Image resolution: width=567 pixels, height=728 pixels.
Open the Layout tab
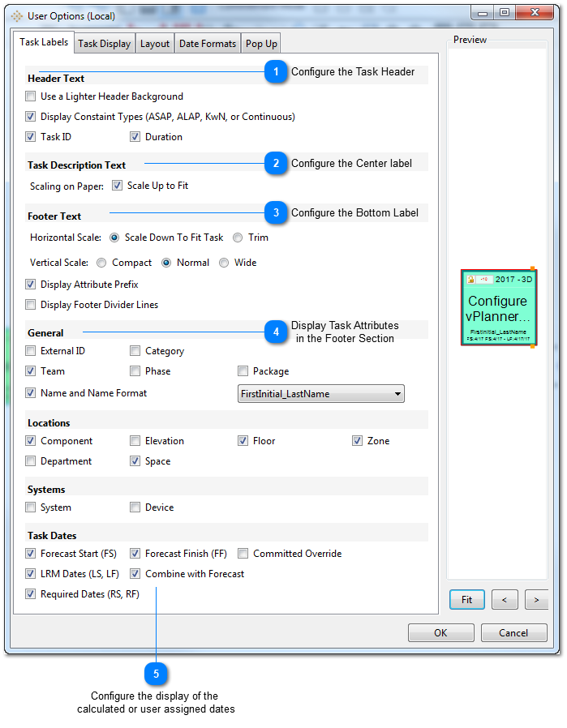[x=155, y=44]
